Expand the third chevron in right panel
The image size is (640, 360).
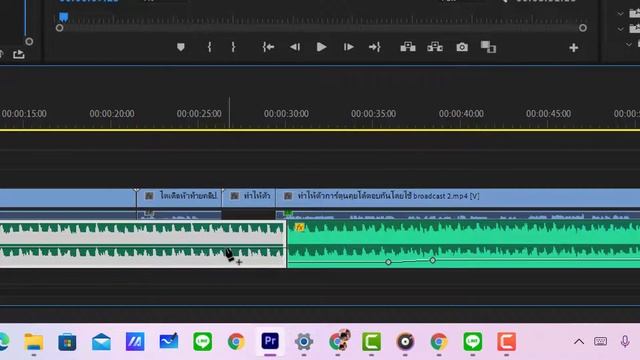tap(629, 44)
